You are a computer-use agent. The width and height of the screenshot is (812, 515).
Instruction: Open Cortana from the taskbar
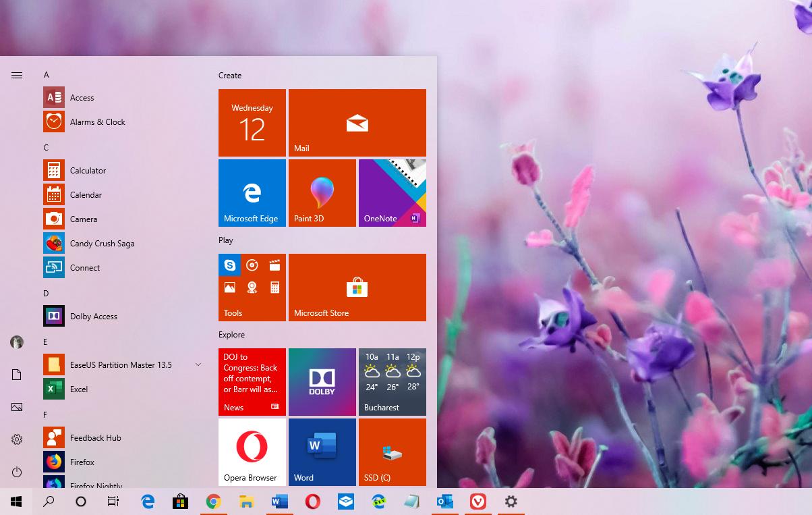tap(81, 502)
